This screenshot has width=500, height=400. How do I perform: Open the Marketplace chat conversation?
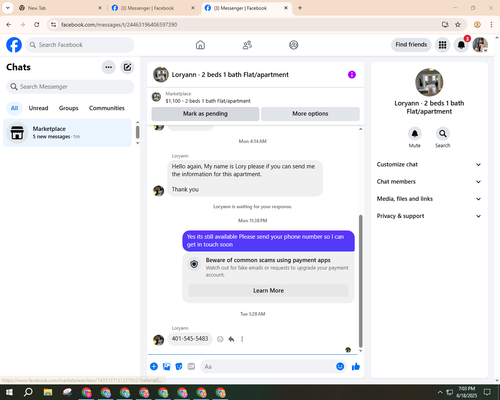click(x=67, y=133)
